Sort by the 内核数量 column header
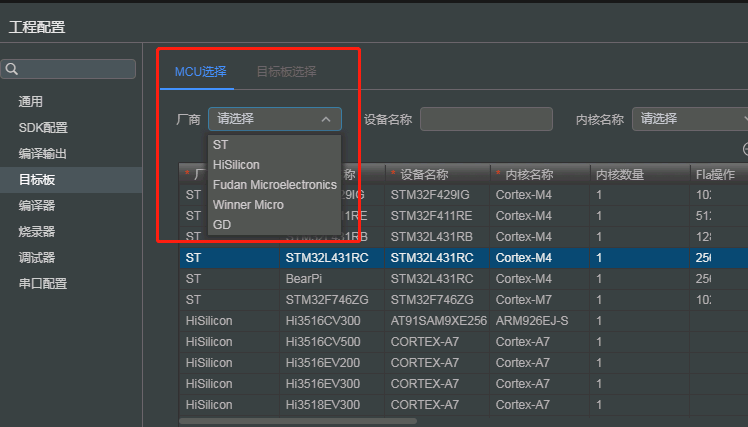This screenshot has height=427, width=748. 640,175
